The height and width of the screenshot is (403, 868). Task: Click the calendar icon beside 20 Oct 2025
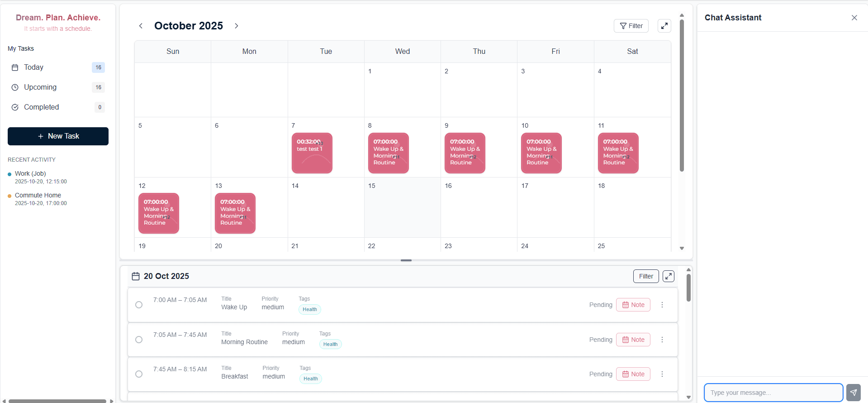tap(135, 276)
